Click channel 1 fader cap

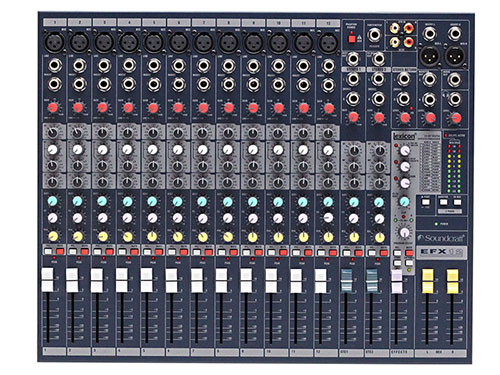coord(47,280)
